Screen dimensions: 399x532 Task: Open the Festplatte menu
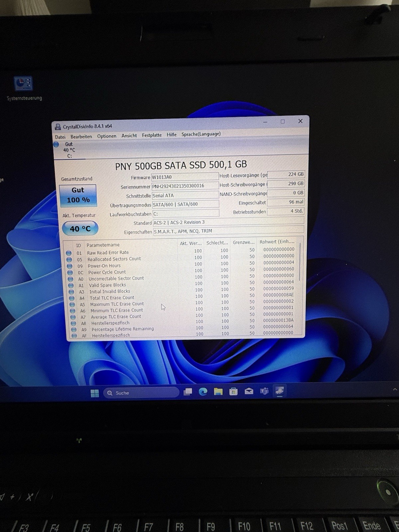(x=152, y=135)
